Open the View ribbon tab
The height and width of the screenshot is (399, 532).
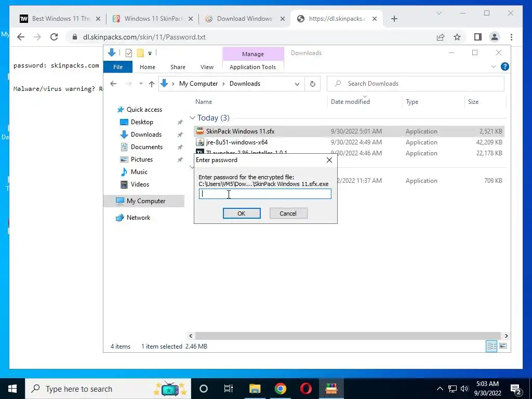point(207,67)
